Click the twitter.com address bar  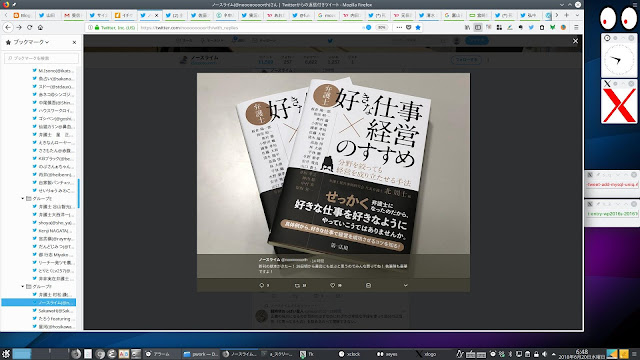click(x=249, y=27)
